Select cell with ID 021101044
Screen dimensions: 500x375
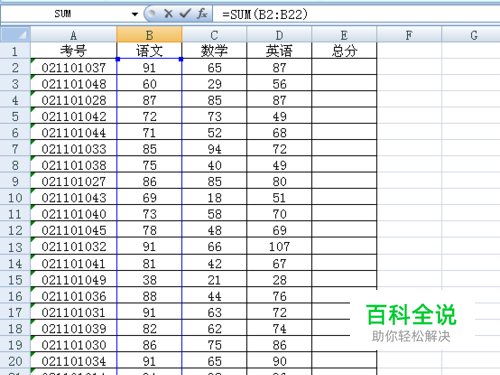point(74,133)
